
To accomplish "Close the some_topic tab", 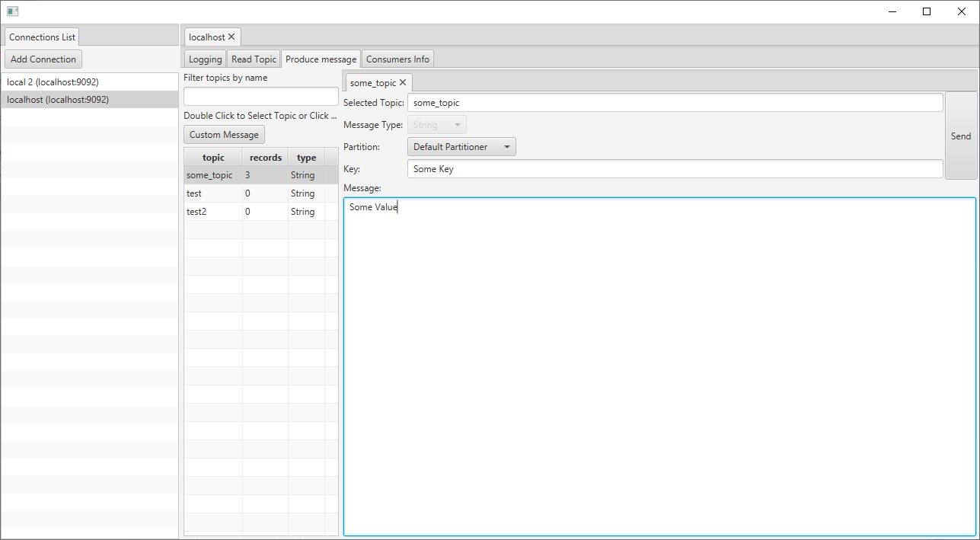I will click(403, 81).
